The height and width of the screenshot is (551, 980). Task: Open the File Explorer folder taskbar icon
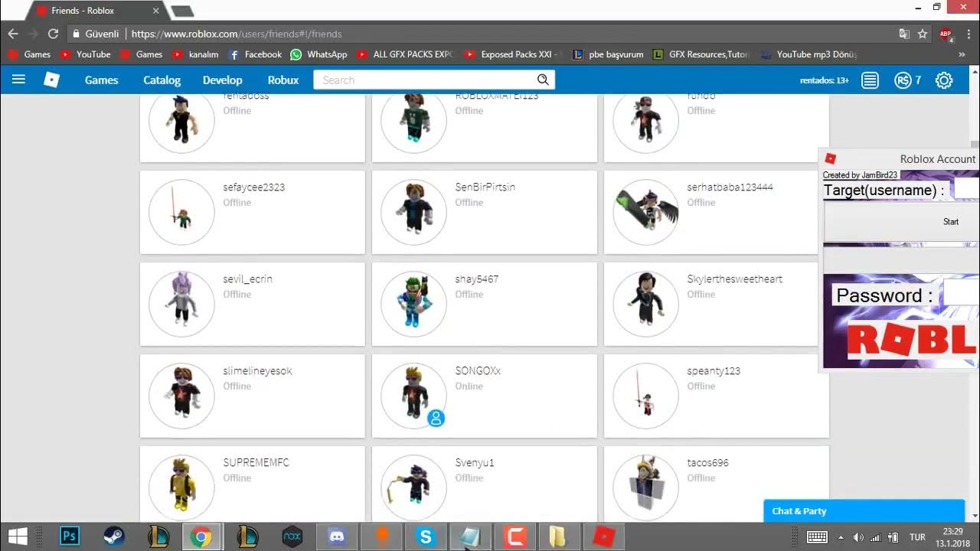coord(558,536)
